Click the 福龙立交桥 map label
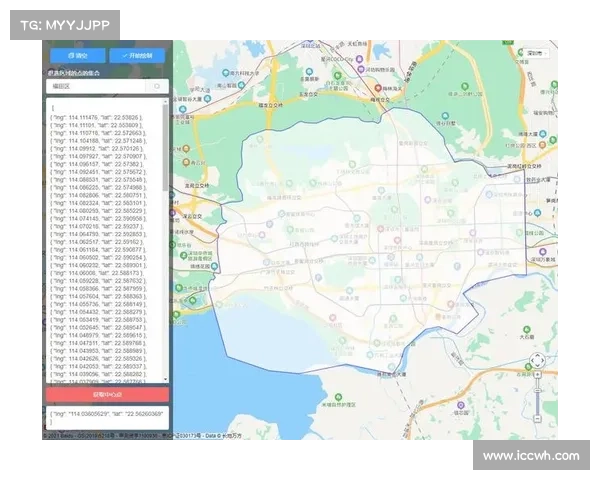Screen dimensions: 600x480 coord(270,105)
